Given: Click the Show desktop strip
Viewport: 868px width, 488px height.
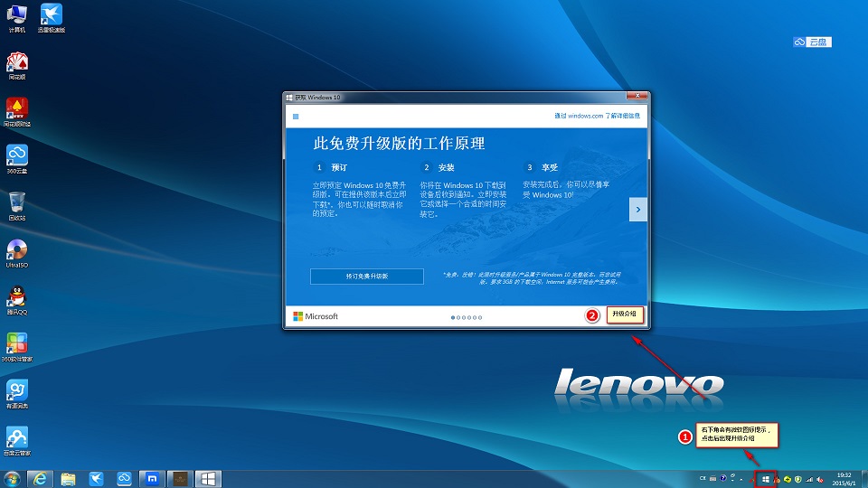Looking at the screenshot, I should (x=864, y=479).
